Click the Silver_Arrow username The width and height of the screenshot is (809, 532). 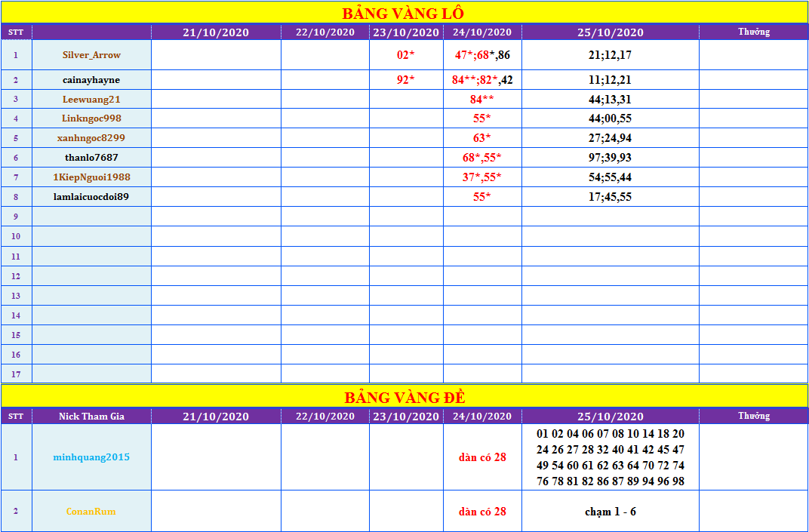pyautogui.click(x=91, y=55)
